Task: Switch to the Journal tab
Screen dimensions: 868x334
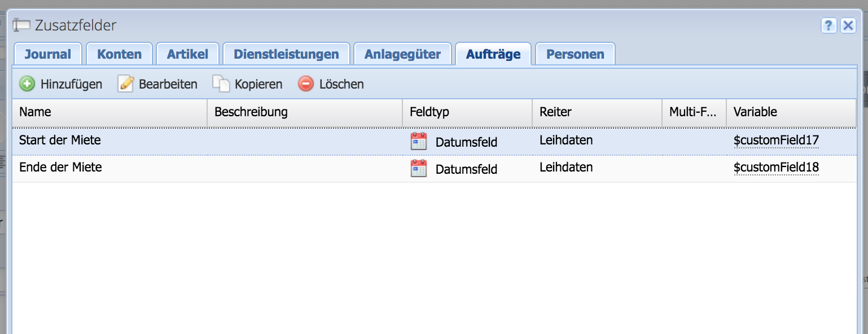Action: tap(48, 54)
